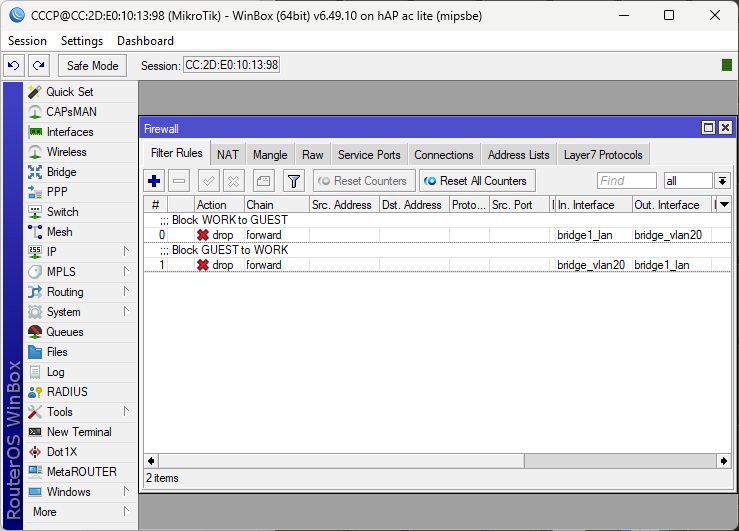Open the Dashboard menu
Viewport: 739px width, 531px height.
[145, 41]
